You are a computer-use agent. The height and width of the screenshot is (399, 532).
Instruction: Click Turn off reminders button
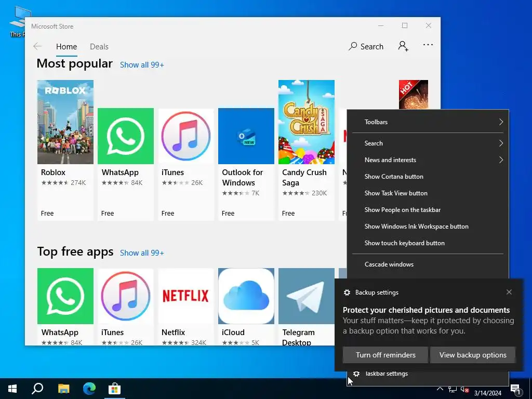[385, 355]
